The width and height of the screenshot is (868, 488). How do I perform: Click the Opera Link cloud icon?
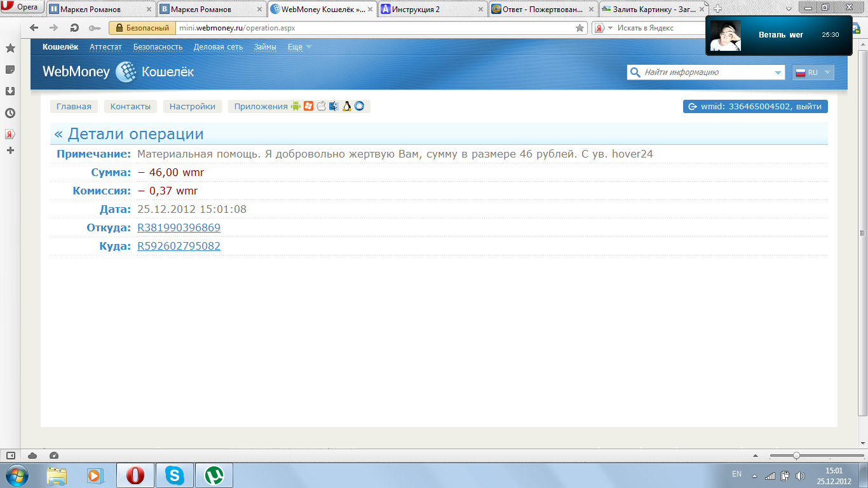coord(32,456)
